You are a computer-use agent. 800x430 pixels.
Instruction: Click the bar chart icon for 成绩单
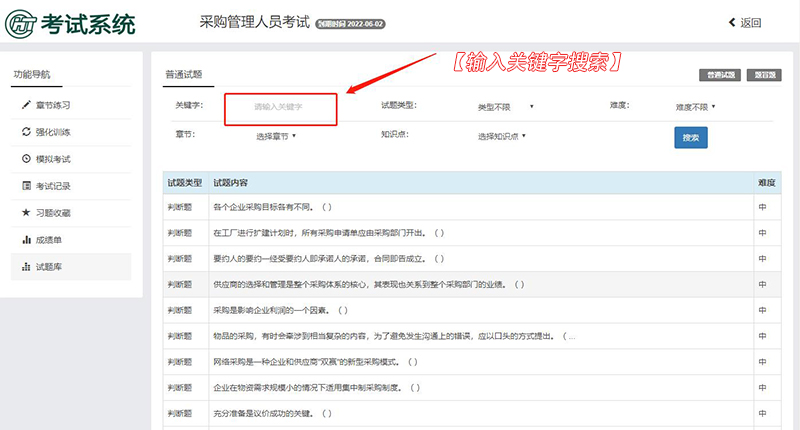[26, 240]
